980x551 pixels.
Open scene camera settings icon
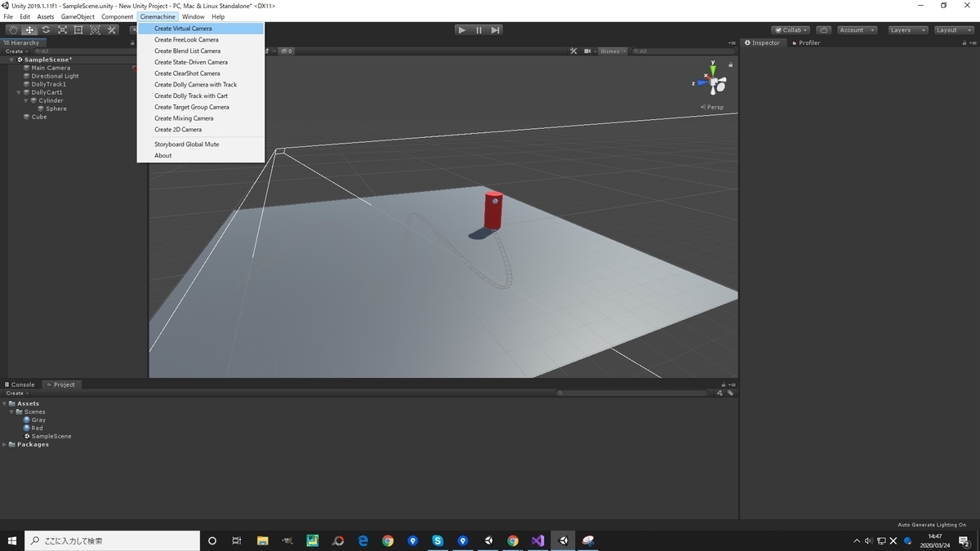[x=587, y=51]
